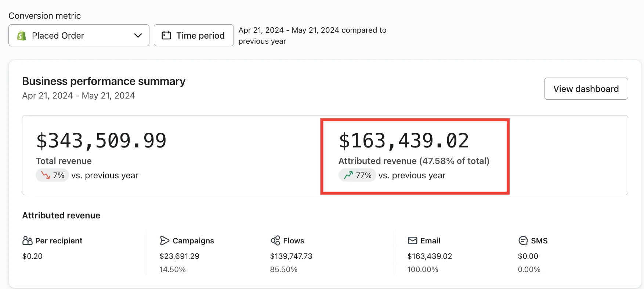Click the Business performance summary heading
This screenshot has width=644, height=289.
click(x=104, y=81)
